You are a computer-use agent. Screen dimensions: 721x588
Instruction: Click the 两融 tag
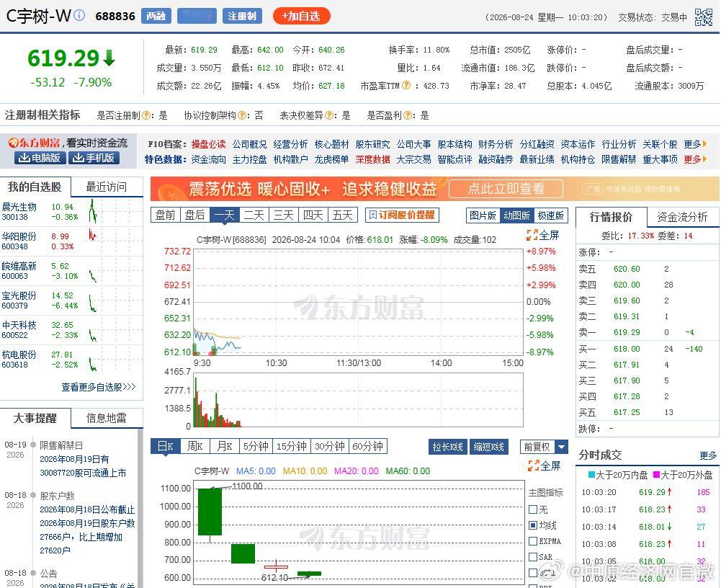click(x=156, y=16)
